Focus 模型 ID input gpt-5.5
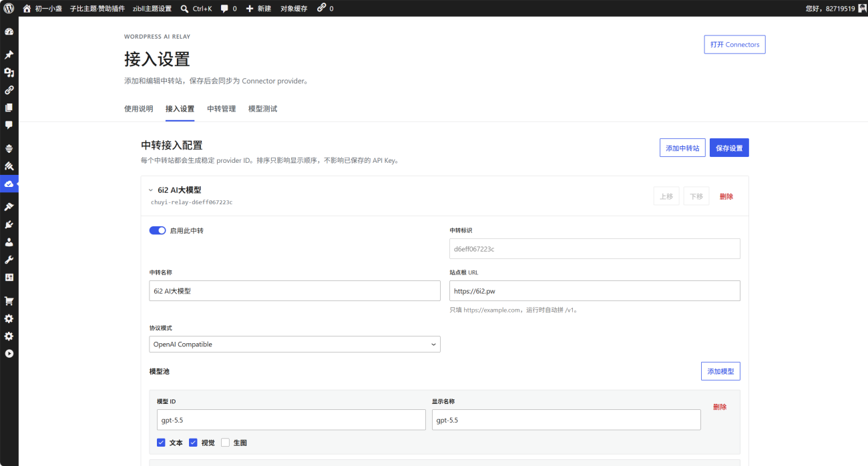 pos(291,419)
